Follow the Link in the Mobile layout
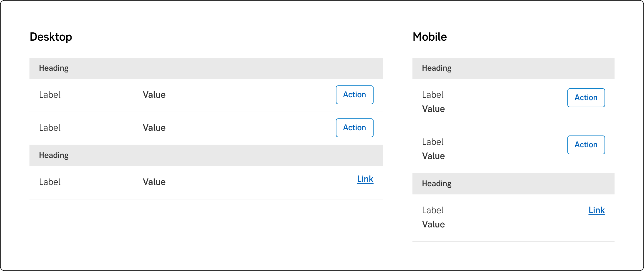The image size is (644, 271). coord(597,210)
